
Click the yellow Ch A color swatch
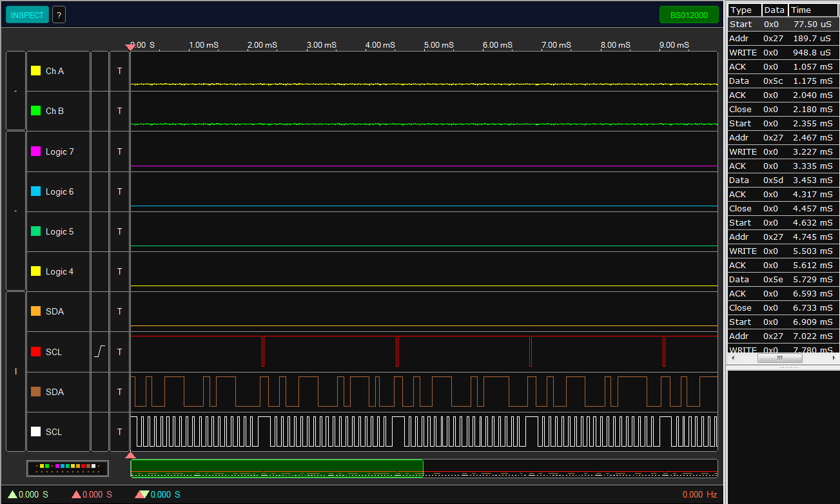coord(36,71)
